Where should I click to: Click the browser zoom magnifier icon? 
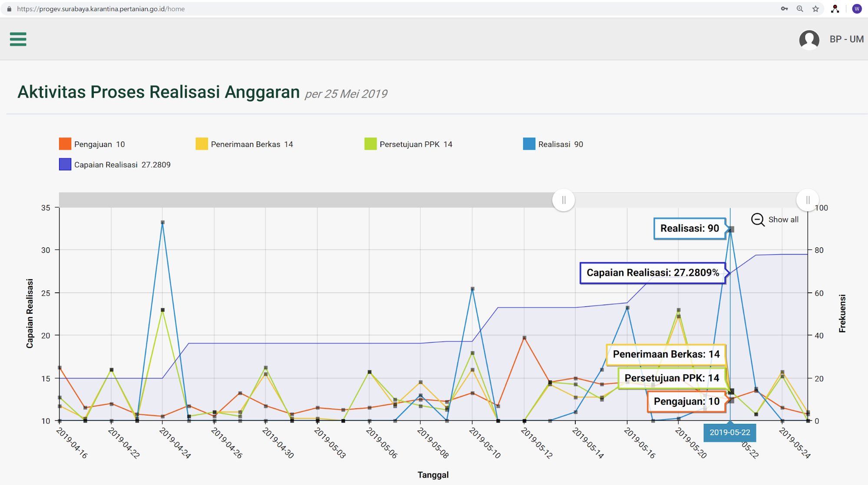(800, 9)
